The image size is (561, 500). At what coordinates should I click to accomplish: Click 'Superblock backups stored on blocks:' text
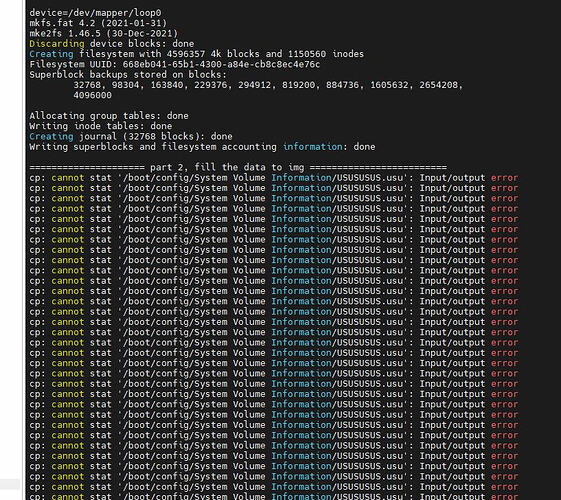pos(128,75)
